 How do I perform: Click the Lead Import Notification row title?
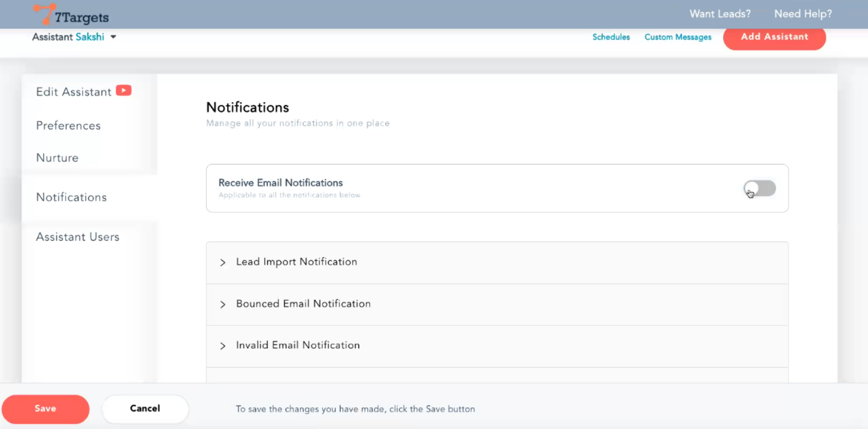297,262
